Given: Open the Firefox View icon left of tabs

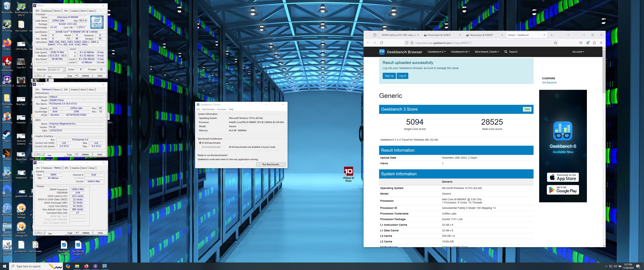Looking at the screenshot, I should pyautogui.click(x=374, y=35).
